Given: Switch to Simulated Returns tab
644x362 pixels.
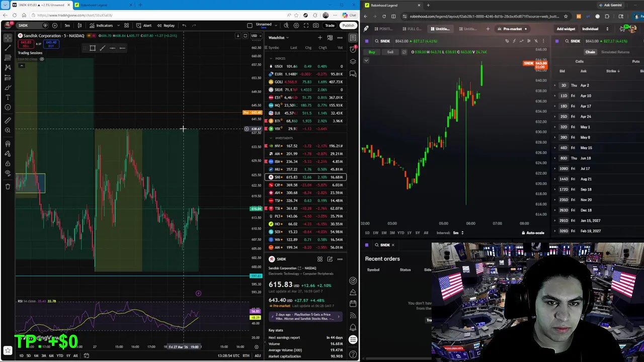Looking at the screenshot, I should click(x=615, y=52).
